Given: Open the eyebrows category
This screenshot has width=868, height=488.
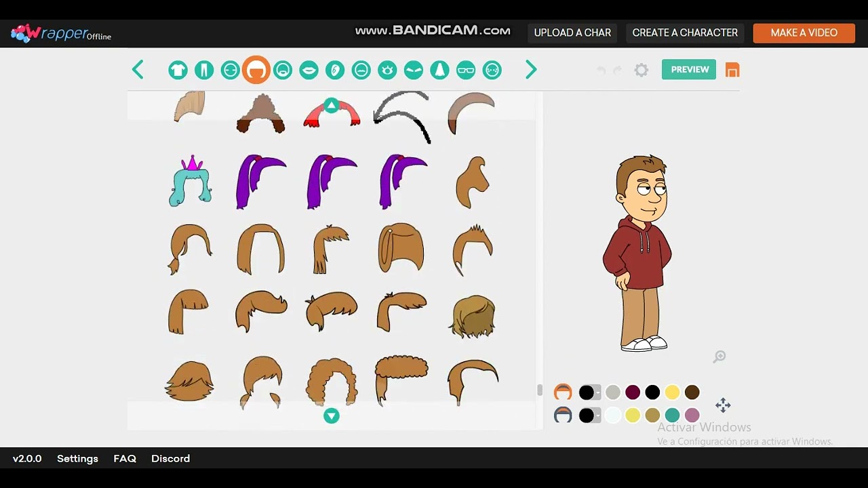Looking at the screenshot, I should click(414, 70).
